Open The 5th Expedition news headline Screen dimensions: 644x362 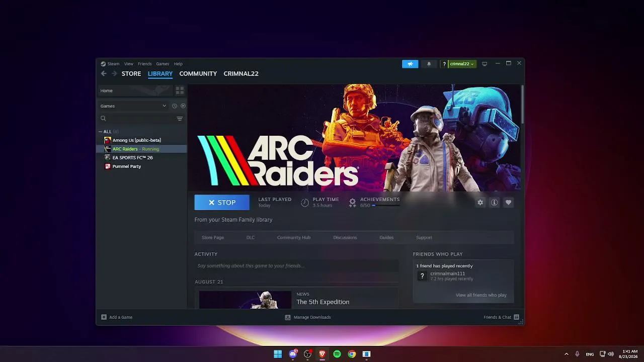[323, 302]
